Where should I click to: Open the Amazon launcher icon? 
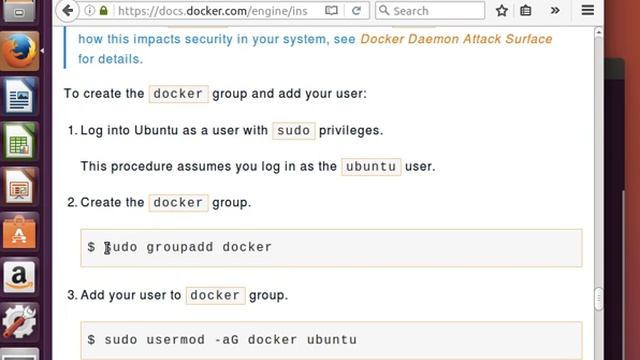click(20, 277)
